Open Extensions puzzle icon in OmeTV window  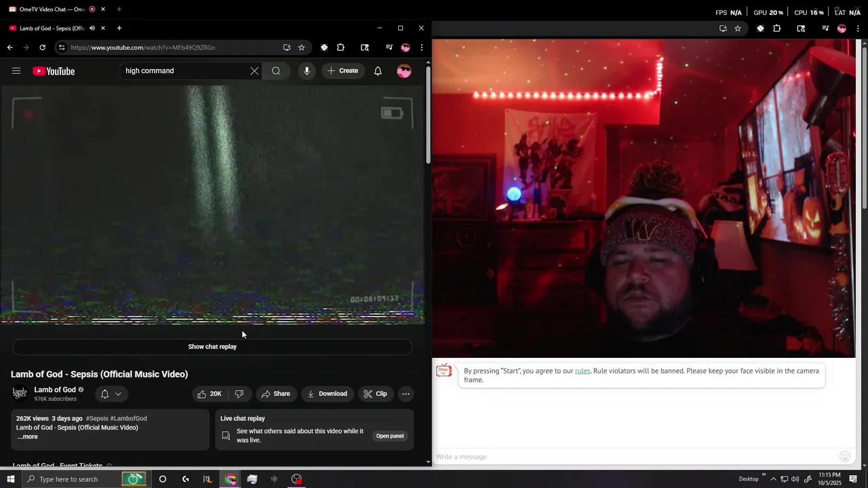tap(777, 28)
